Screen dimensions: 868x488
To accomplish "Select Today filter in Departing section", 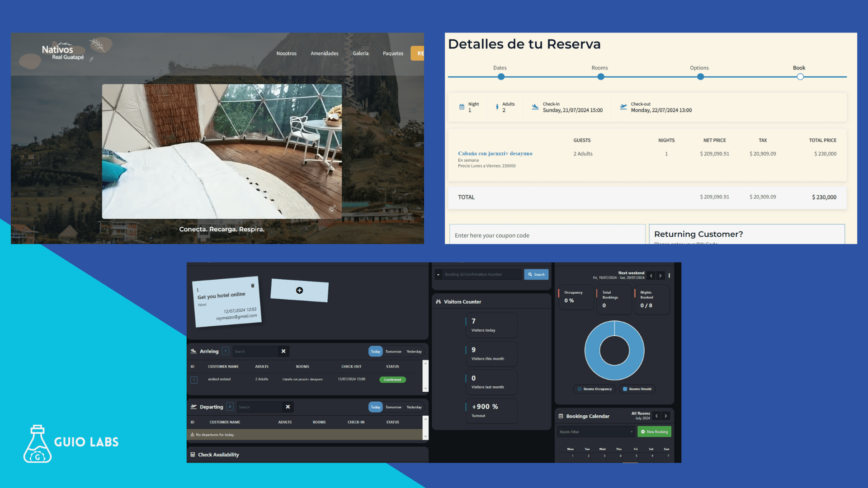I will tap(376, 407).
